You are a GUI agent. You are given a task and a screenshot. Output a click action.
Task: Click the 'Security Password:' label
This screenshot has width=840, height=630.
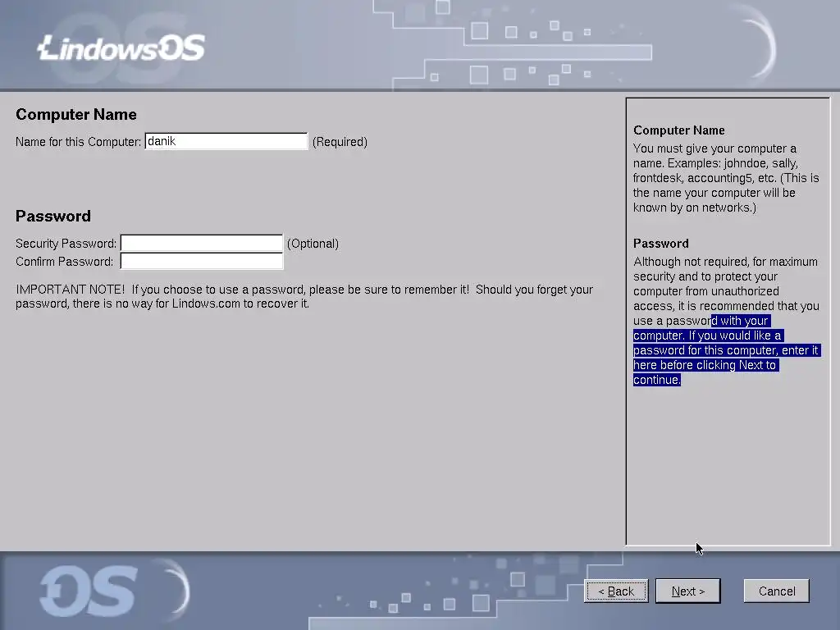[66, 244]
